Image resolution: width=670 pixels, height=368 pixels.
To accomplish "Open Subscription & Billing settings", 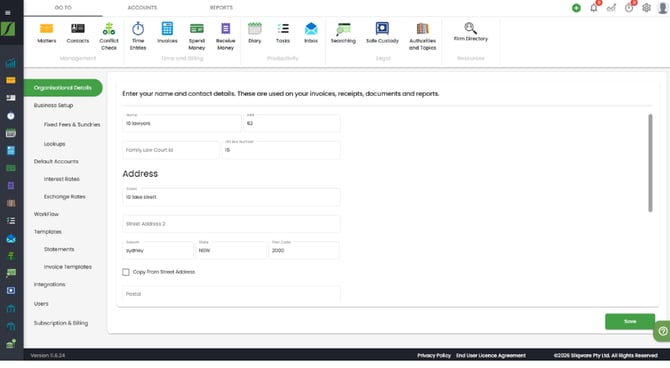I will 61,323.
